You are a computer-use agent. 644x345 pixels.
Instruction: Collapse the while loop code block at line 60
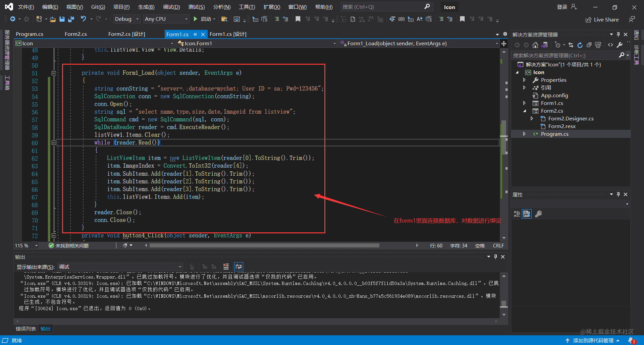tap(54, 143)
